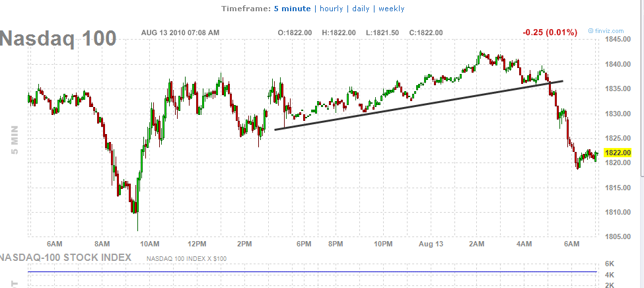The image size is (644, 288).
Task: Click the yellow 1822.00 current price label
Action: tap(618, 153)
